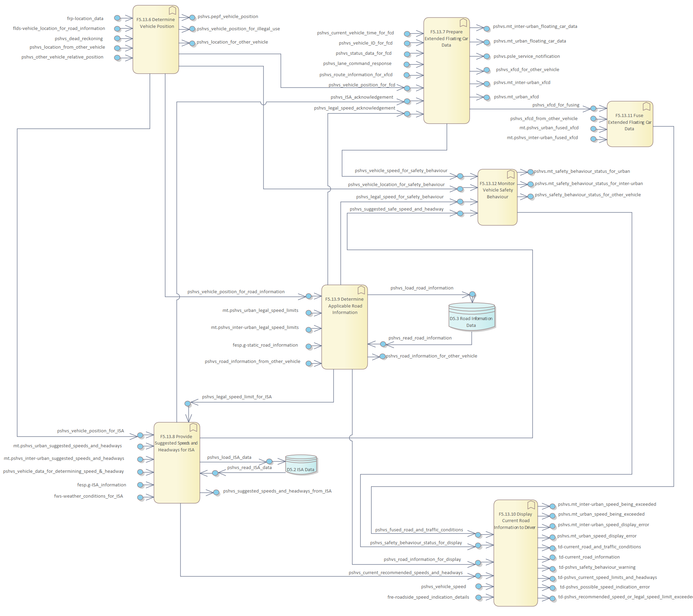
Task: Click bookmark icon on F5.13.6 Determine Vehicle Position
Action: coord(172,11)
